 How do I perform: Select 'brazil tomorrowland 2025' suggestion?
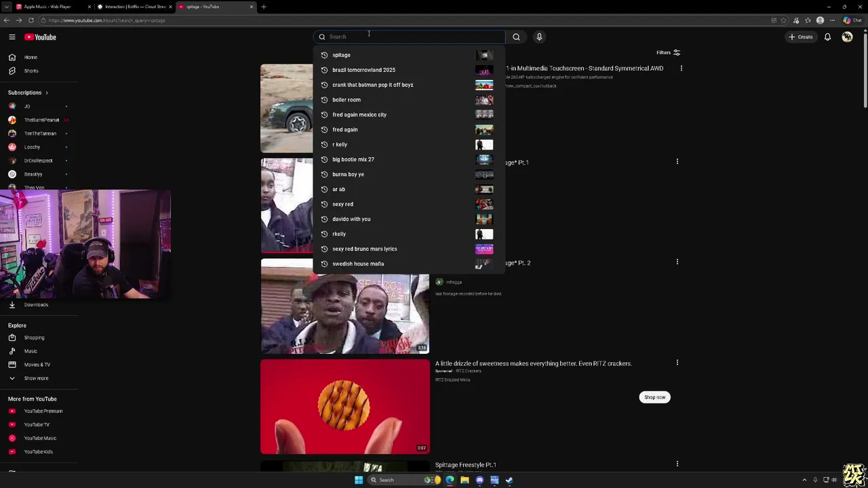point(409,70)
